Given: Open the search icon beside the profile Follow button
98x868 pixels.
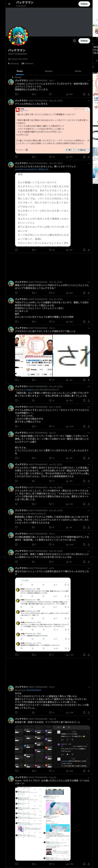Looking at the screenshot, I should tap(75, 41).
